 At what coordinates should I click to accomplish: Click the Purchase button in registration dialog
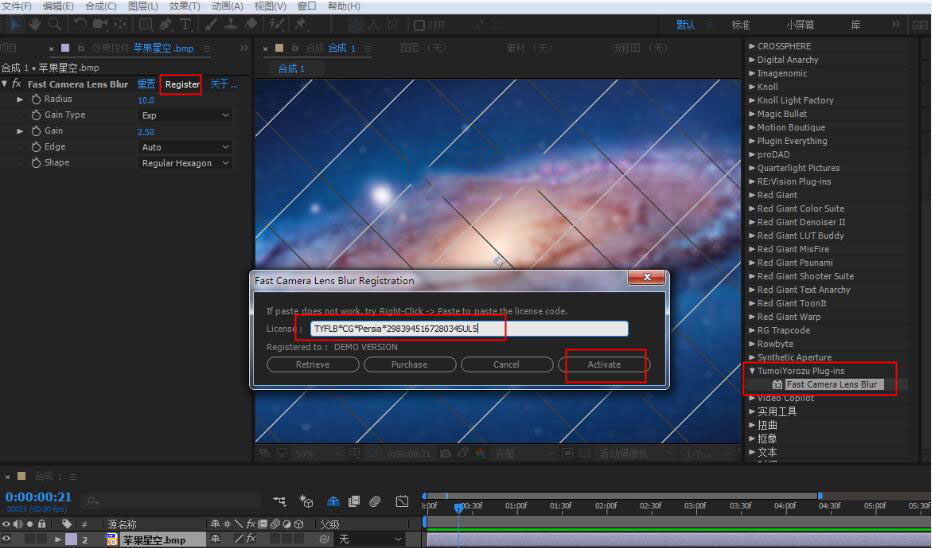410,364
